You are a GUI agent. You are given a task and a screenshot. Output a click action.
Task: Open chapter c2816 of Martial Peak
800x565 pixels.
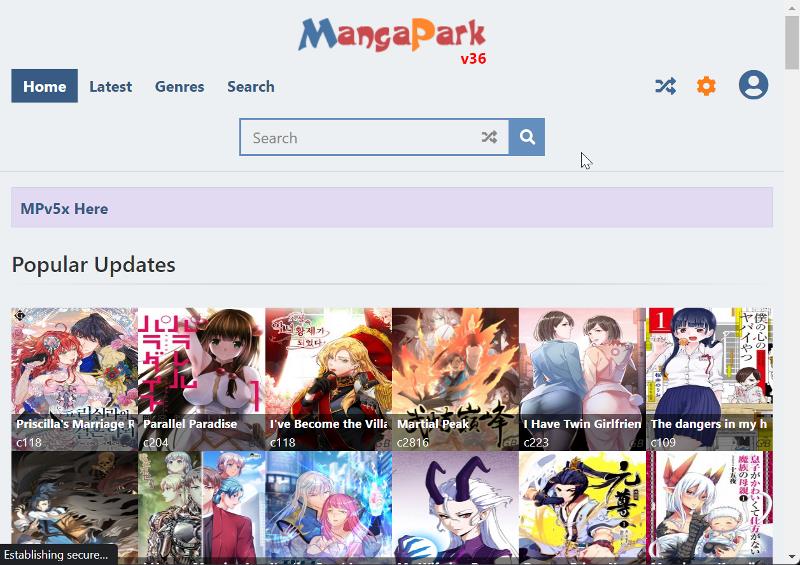[x=413, y=443]
